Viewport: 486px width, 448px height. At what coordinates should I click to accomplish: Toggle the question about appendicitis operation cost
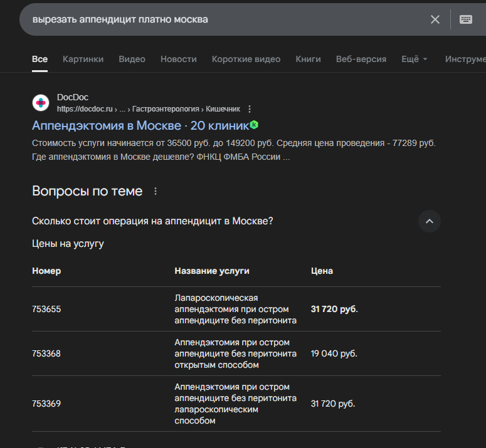152,221
